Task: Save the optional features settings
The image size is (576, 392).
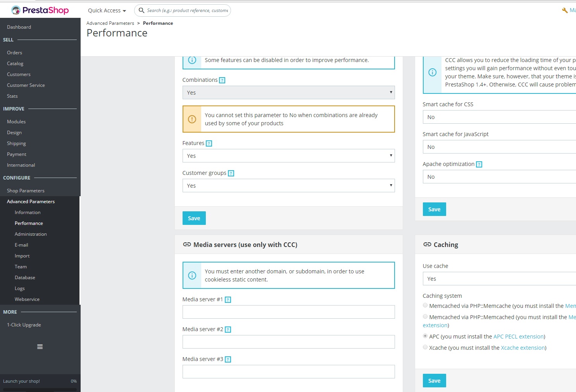Action: (x=194, y=218)
